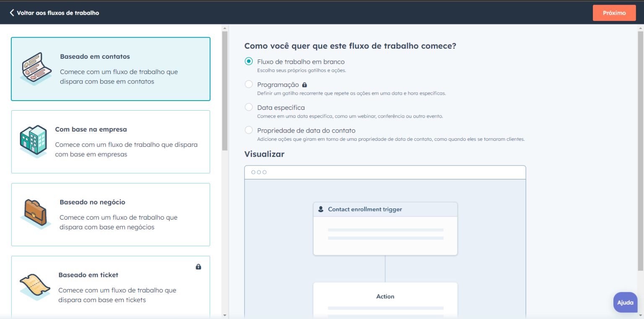The height and width of the screenshot is (319, 644).
Task: Select the 'Programação' radio button
Action: (248, 85)
